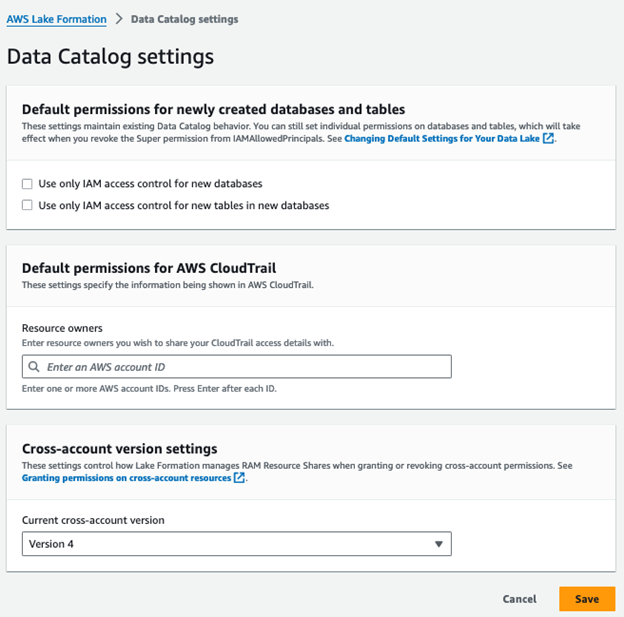Save the Data Catalog settings
This screenshot has height=617, width=624.
[587, 598]
